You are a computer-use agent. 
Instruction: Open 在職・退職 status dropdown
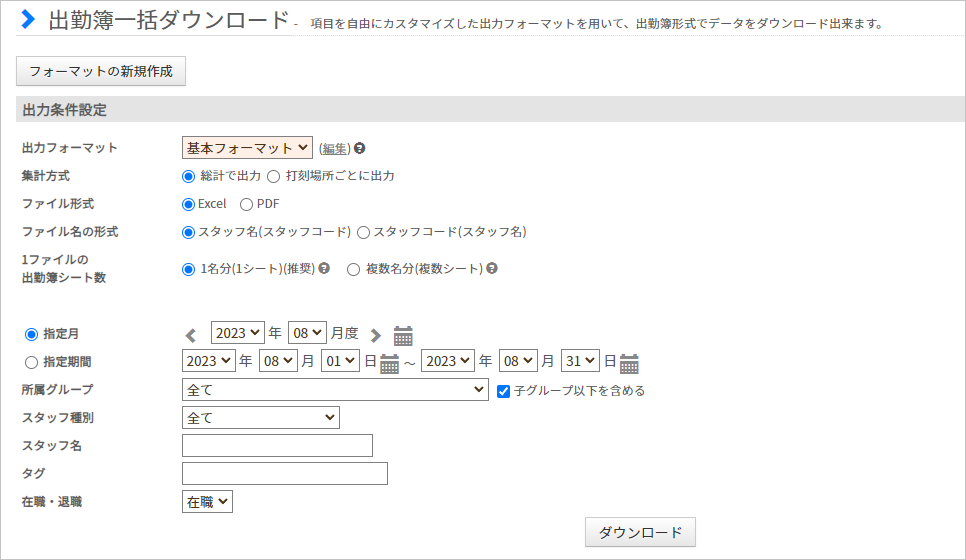point(207,501)
